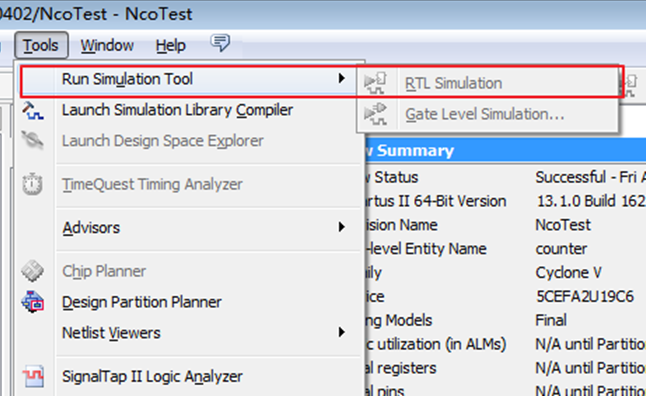Select SignalTap II Logic Analyzer entry
Image resolution: width=654 pixels, height=398 pixels.
[x=152, y=376]
